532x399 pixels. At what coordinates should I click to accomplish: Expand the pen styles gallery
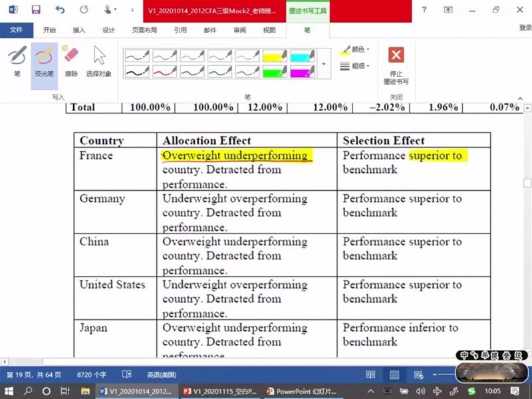324,65
